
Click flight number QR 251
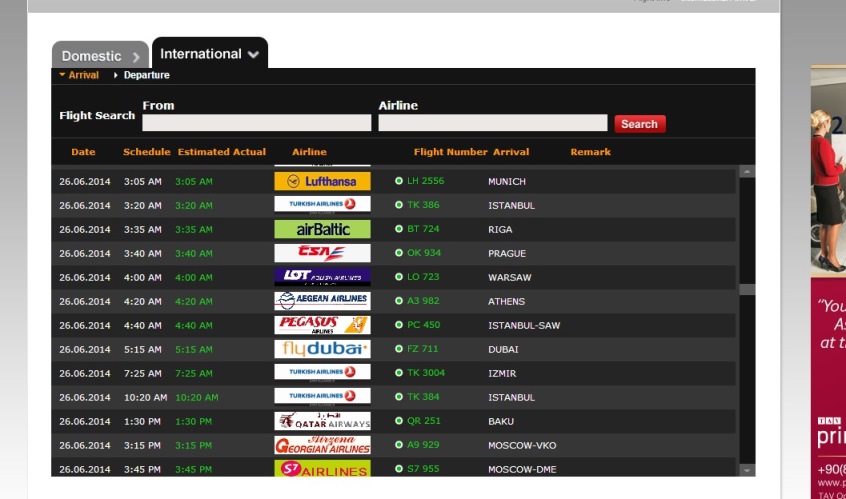coord(424,421)
